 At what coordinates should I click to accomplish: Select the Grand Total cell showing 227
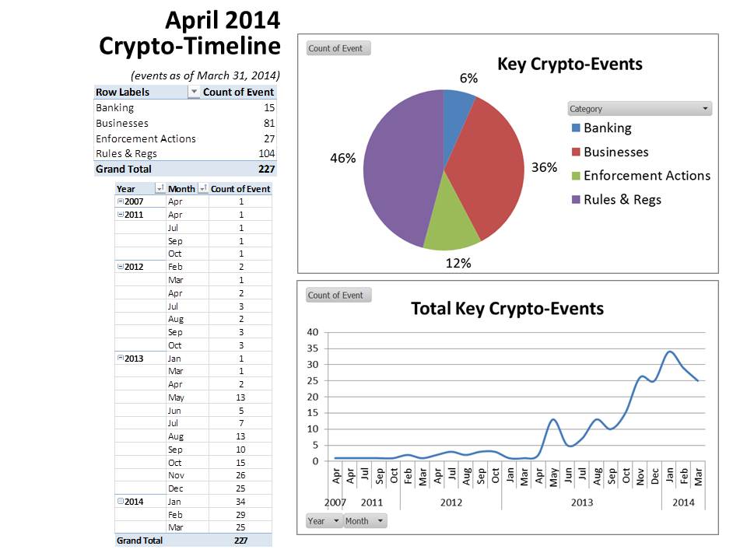click(265, 169)
